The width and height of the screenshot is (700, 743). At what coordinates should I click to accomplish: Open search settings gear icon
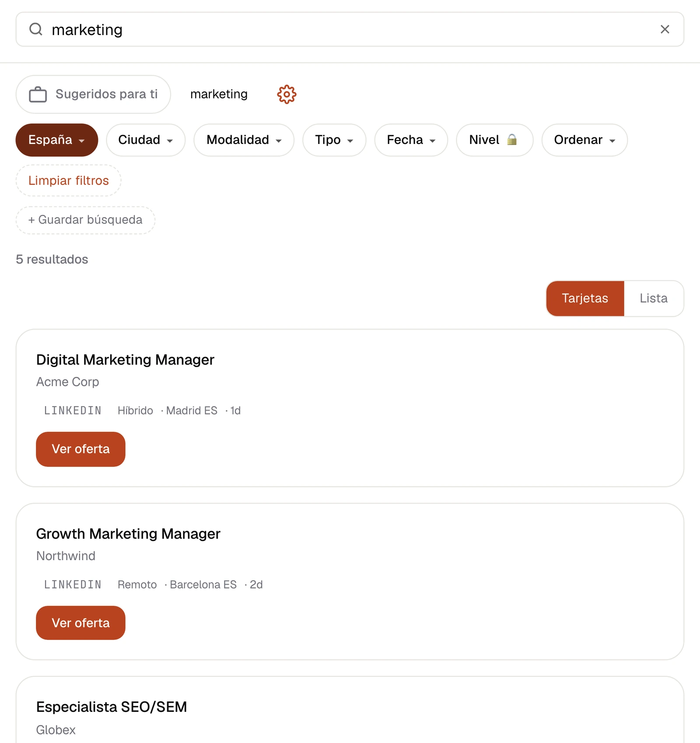(287, 94)
